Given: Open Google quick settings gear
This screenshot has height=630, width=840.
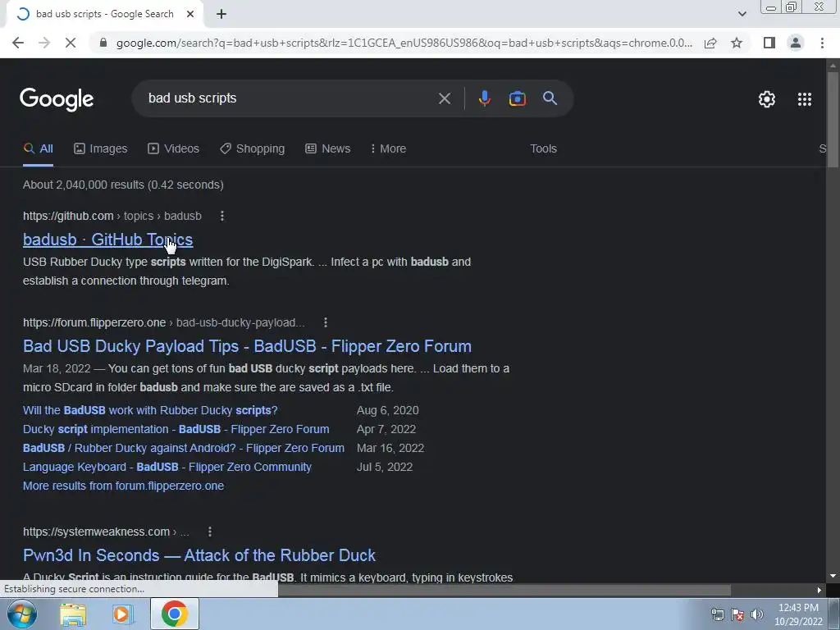Looking at the screenshot, I should [767, 99].
